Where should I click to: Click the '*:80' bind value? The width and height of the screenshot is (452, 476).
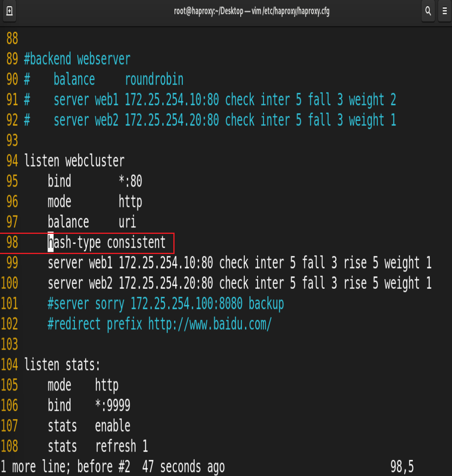[x=131, y=181]
